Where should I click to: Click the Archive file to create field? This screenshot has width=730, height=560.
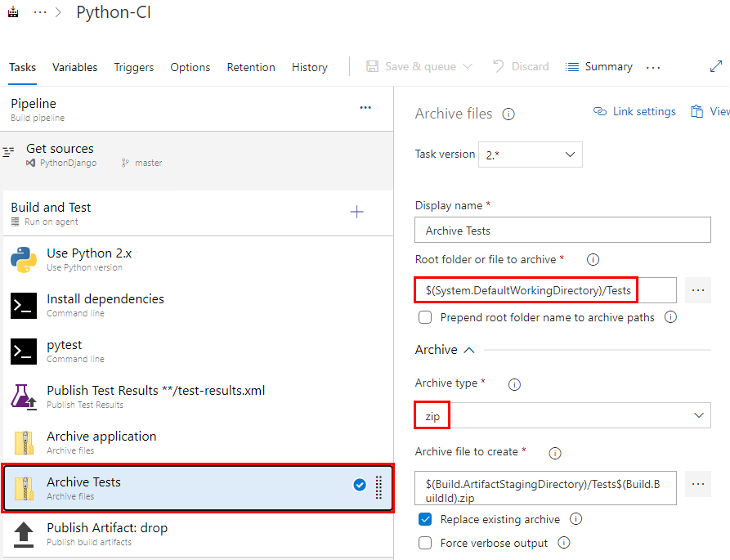click(x=545, y=488)
